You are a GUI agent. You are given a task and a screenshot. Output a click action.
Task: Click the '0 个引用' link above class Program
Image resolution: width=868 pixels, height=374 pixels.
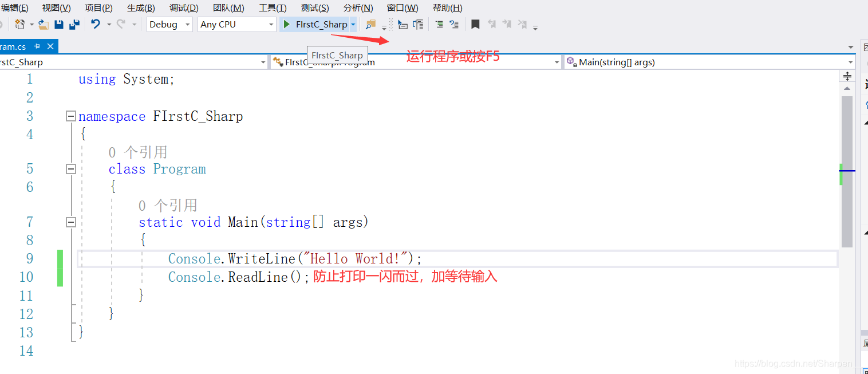pyautogui.click(x=138, y=152)
